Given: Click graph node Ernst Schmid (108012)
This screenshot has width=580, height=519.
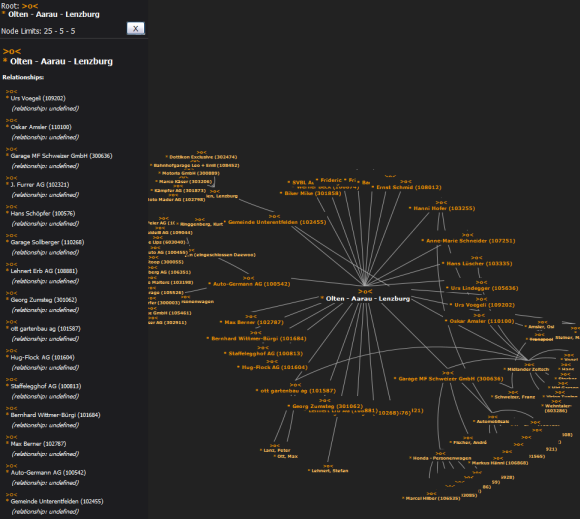Looking at the screenshot, I should pyautogui.click(x=409, y=188).
